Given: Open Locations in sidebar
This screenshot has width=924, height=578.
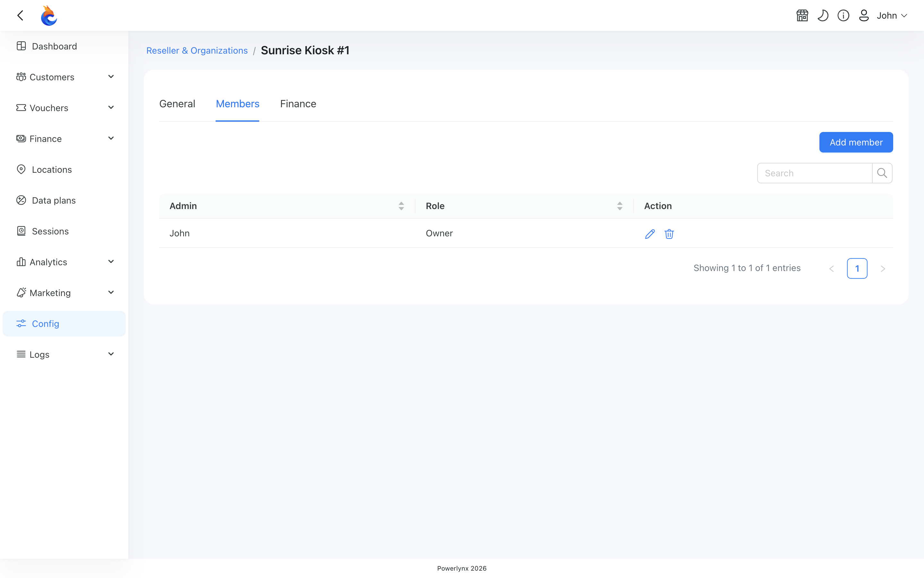Looking at the screenshot, I should tap(64, 169).
